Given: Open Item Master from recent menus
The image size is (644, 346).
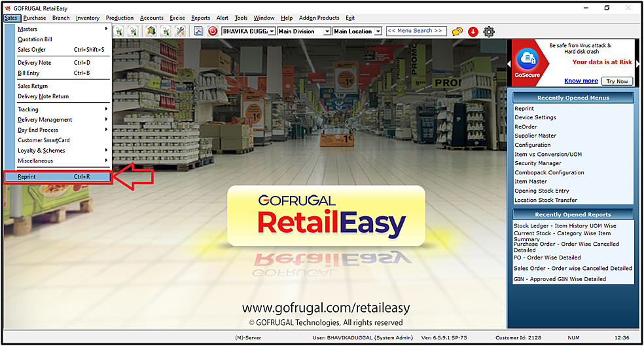Looking at the screenshot, I should pos(531,181).
